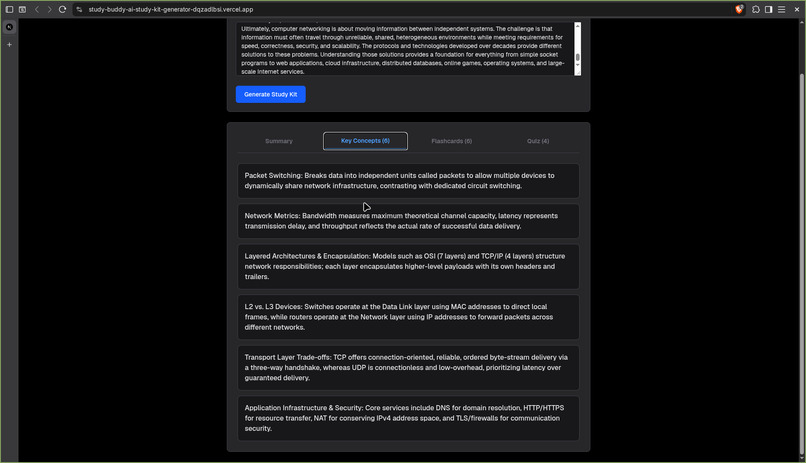Open Brave Shields lion icon
806x463 pixels.
pyautogui.click(x=739, y=9)
